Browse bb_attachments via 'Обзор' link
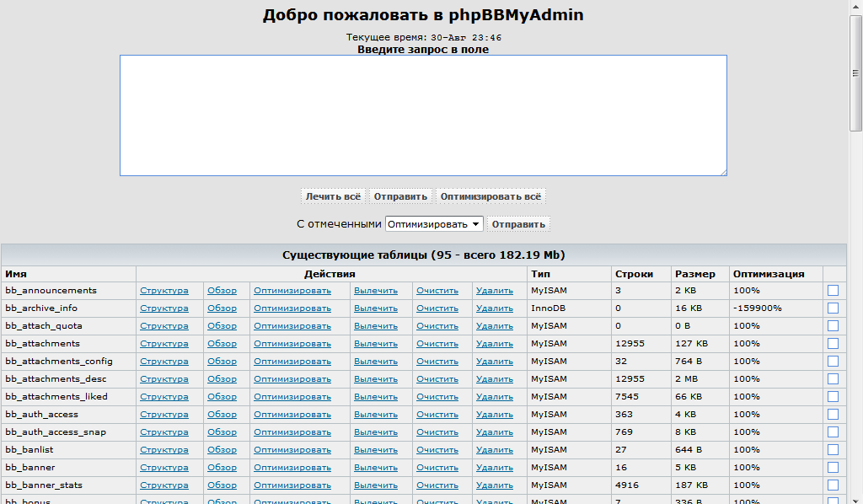The height and width of the screenshot is (504, 863). click(222, 344)
